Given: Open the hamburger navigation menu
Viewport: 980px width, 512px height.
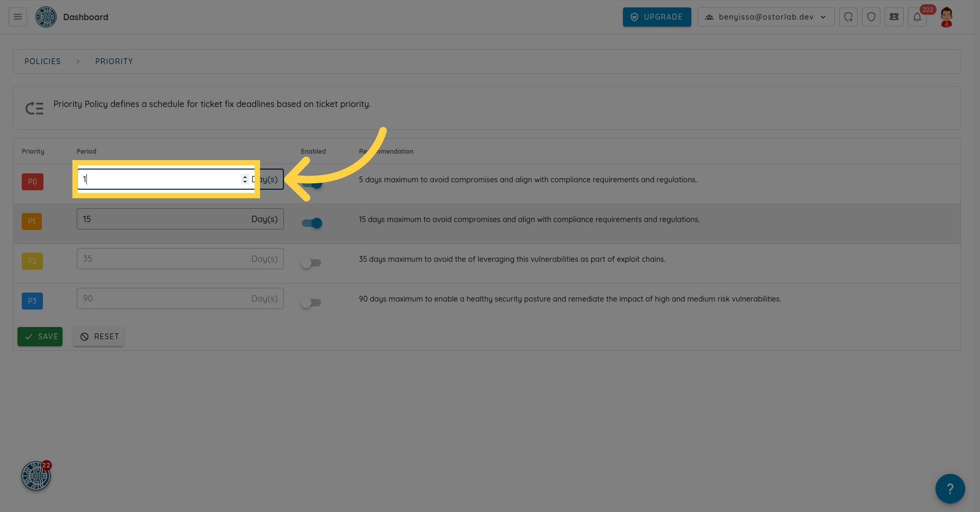Looking at the screenshot, I should [x=17, y=17].
